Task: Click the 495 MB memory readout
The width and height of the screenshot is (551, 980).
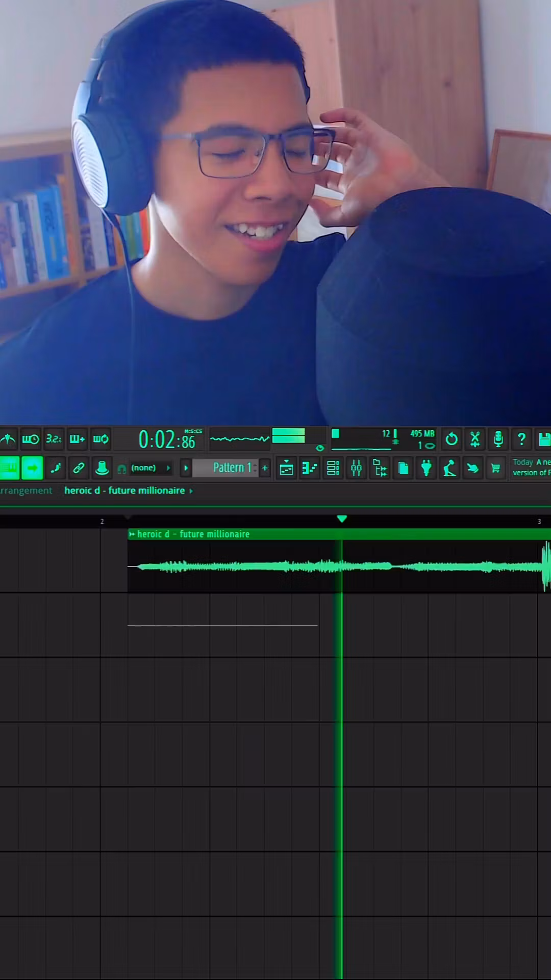Action: pyautogui.click(x=422, y=433)
